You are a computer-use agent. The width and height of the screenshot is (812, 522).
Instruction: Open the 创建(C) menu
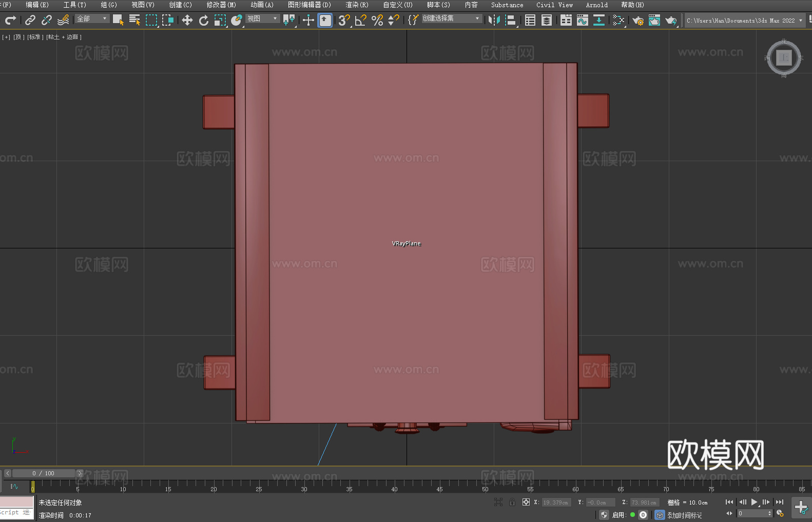pyautogui.click(x=180, y=5)
